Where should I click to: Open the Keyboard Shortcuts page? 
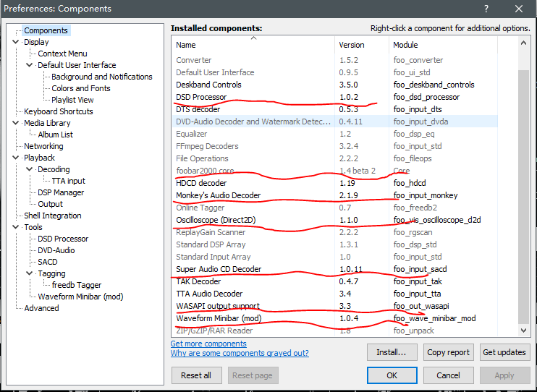(58, 111)
